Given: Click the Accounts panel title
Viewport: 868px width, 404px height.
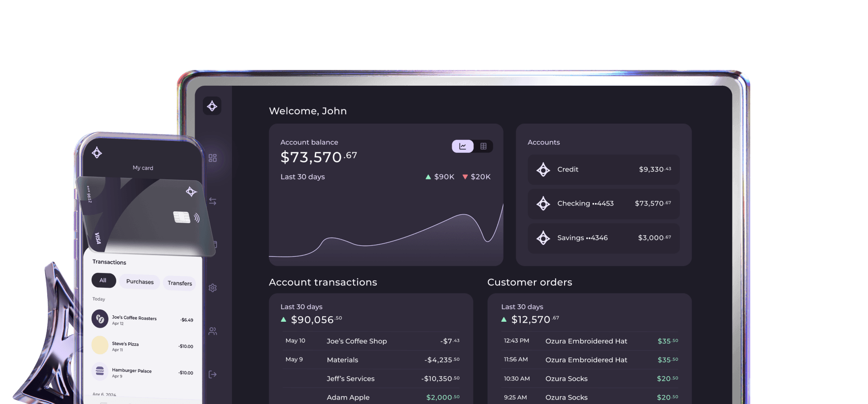Looking at the screenshot, I should pyautogui.click(x=544, y=142).
